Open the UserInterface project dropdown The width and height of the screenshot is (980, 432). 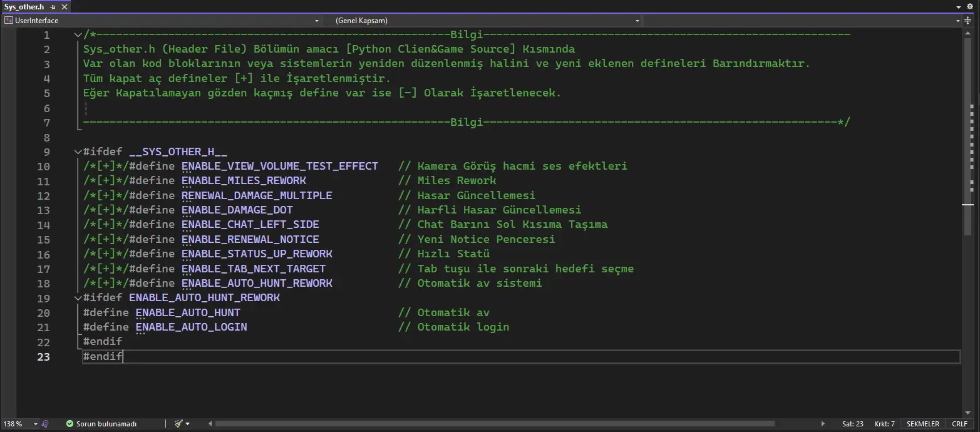point(163,21)
